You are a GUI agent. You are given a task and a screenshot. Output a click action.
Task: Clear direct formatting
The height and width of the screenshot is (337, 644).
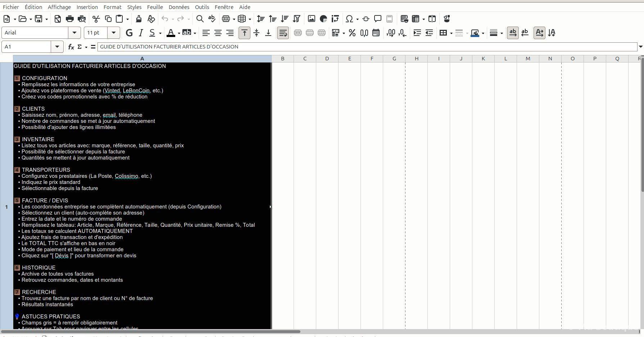point(151,19)
